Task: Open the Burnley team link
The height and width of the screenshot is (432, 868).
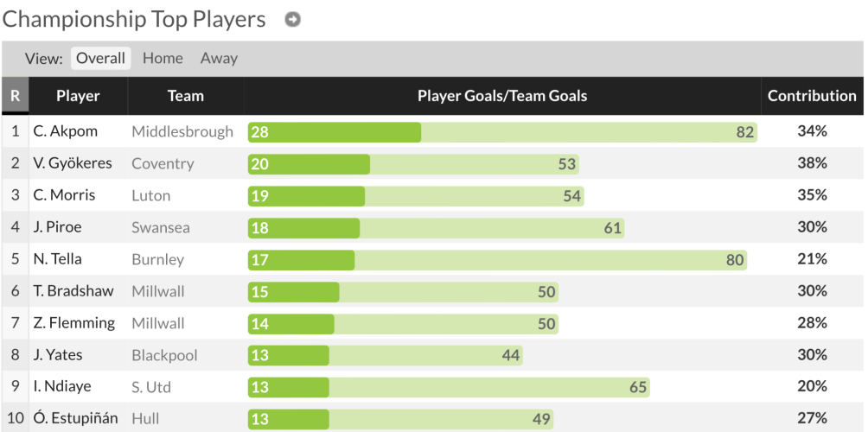Action: coord(157,259)
